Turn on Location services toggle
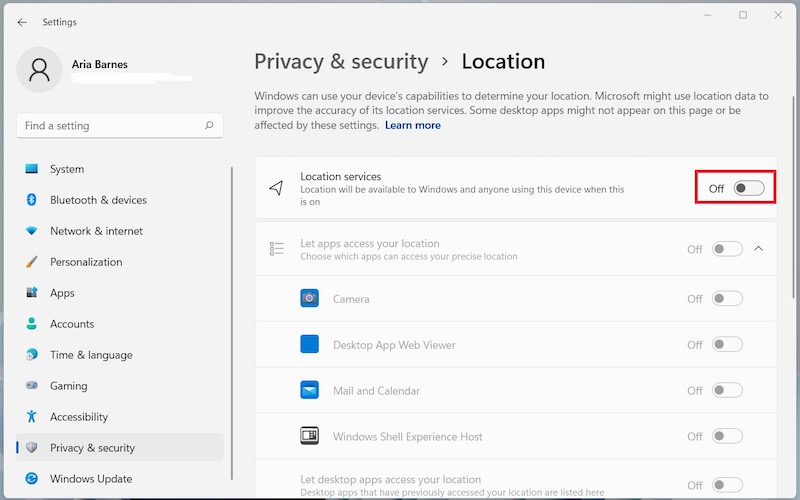 (x=748, y=188)
